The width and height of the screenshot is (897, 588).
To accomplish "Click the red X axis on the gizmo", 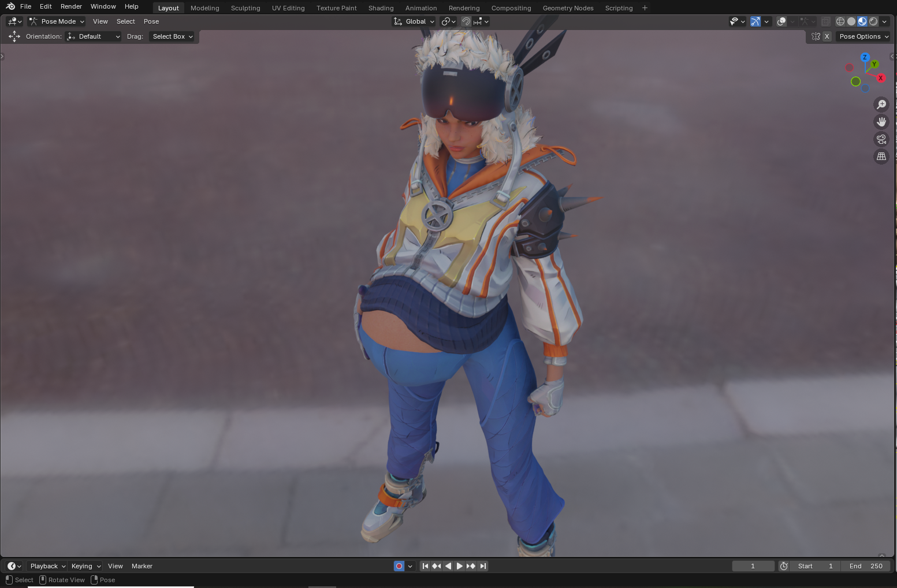I will tap(881, 78).
